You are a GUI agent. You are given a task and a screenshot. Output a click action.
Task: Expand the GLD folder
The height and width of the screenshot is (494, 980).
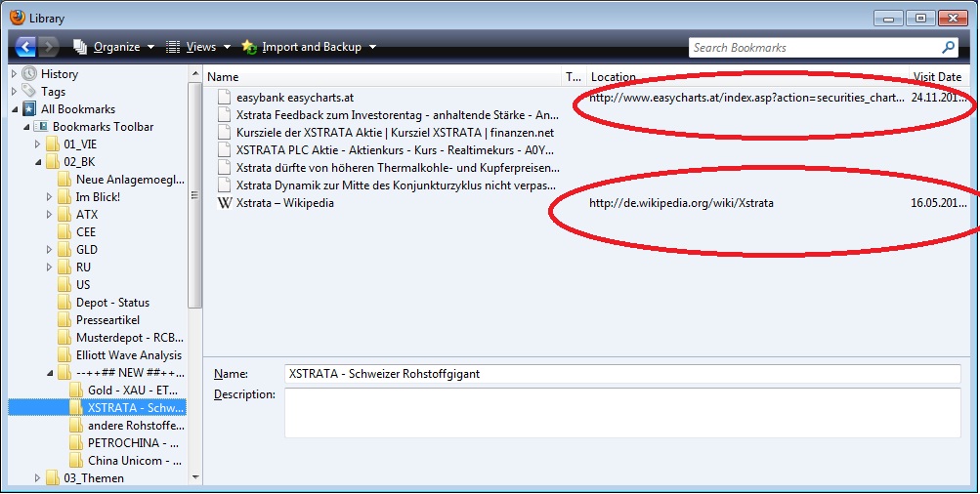[x=50, y=250]
